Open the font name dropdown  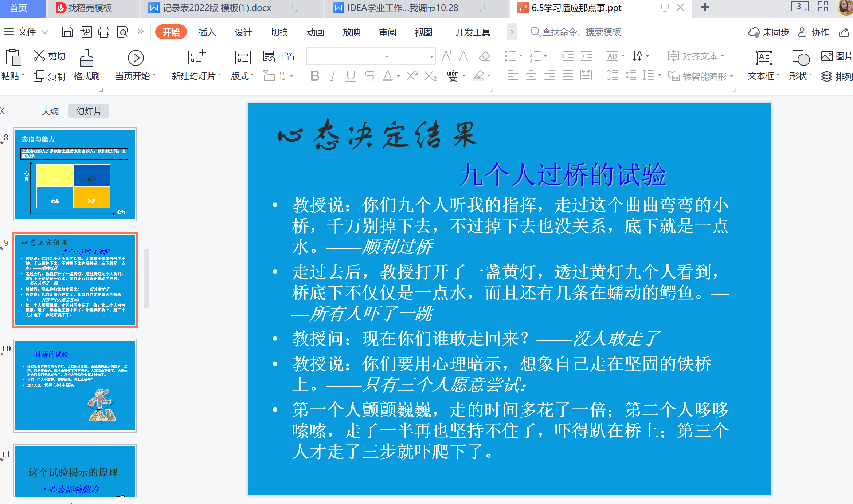click(x=387, y=56)
